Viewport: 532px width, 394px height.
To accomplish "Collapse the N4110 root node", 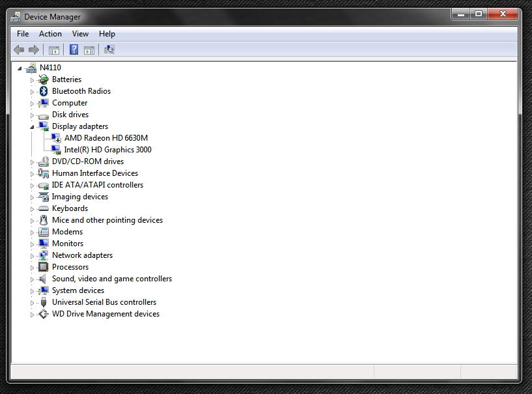I will coord(20,68).
